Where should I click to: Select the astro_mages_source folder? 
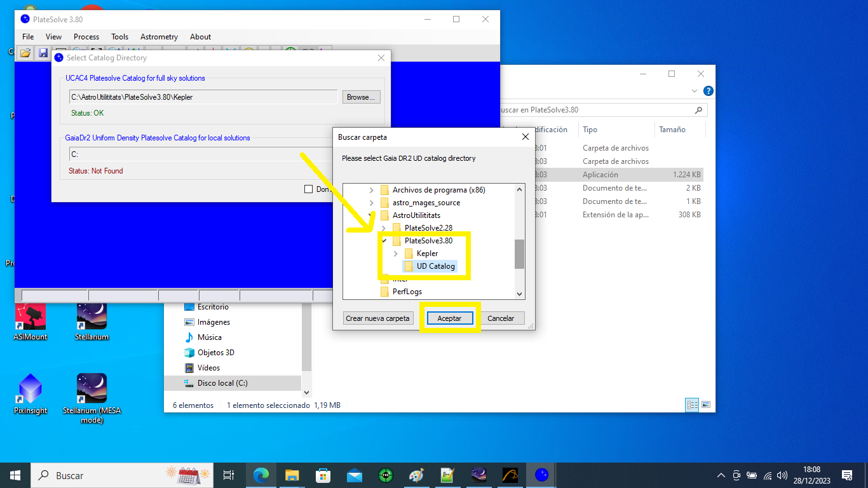(x=419, y=203)
